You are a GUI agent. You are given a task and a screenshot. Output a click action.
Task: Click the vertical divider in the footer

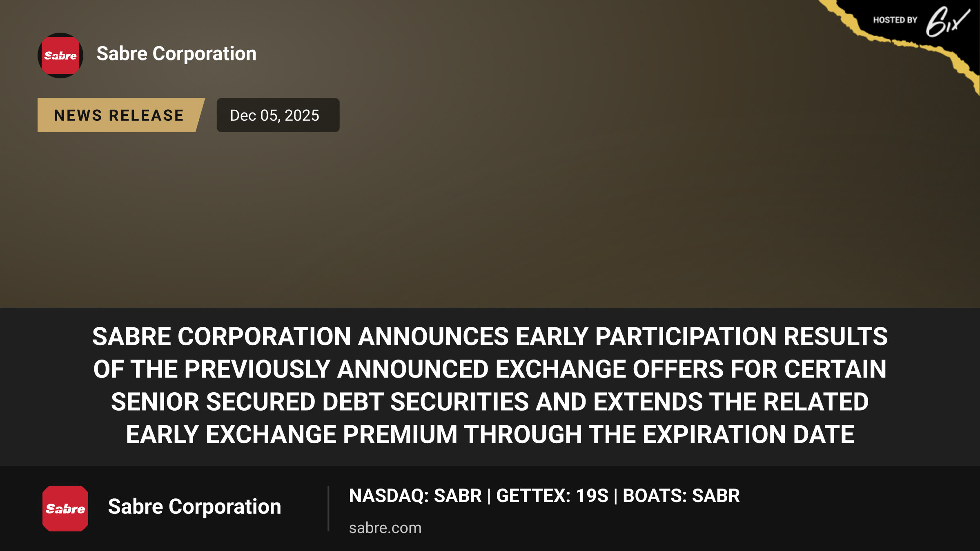[328, 509]
